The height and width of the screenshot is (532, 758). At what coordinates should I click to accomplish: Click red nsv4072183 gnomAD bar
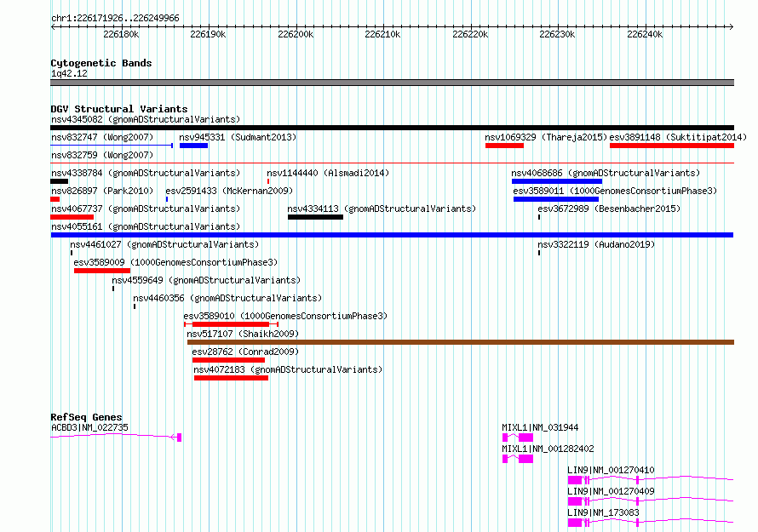[x=231, y=378]
